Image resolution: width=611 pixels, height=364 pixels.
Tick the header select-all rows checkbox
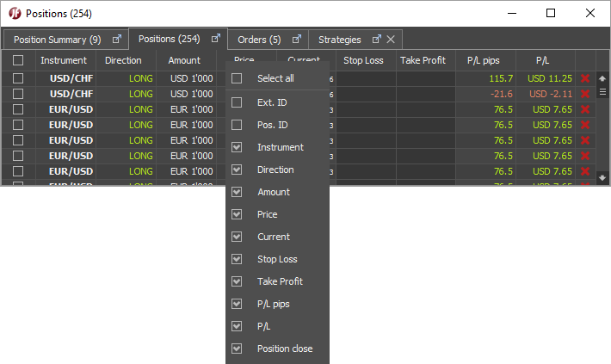click(x=18, y=60)
